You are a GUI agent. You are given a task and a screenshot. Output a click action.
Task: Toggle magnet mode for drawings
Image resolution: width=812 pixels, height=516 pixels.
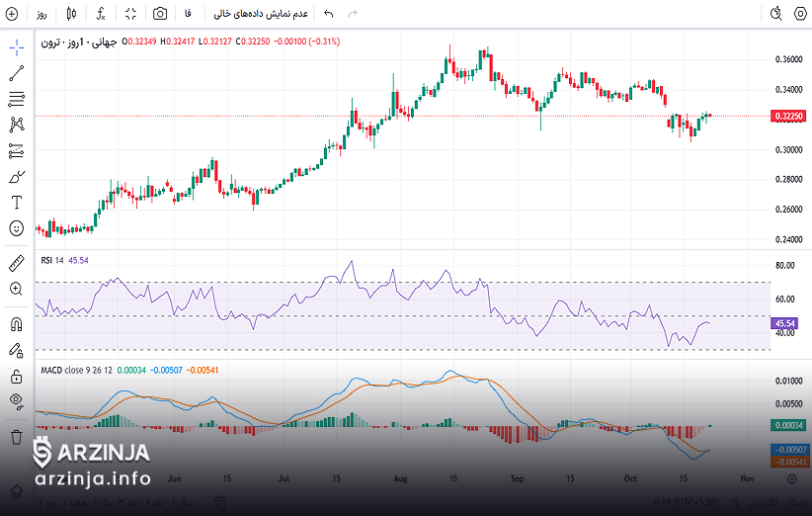coord(16,323)
